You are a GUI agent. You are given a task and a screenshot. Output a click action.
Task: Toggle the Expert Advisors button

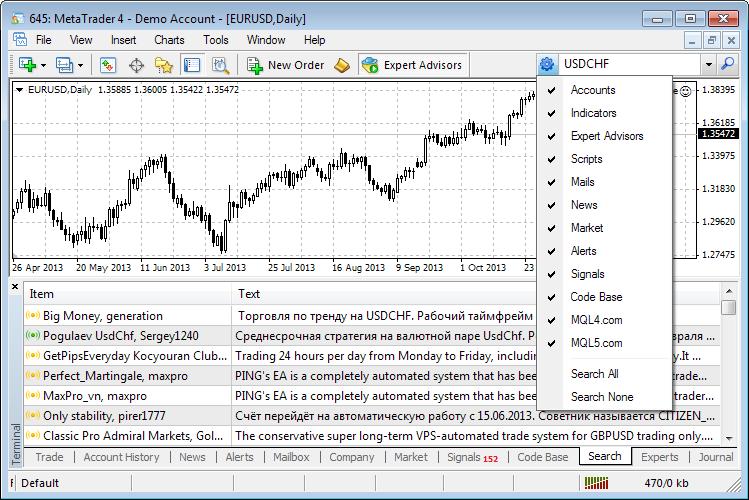pyautogui.click(x=412, y=65)
